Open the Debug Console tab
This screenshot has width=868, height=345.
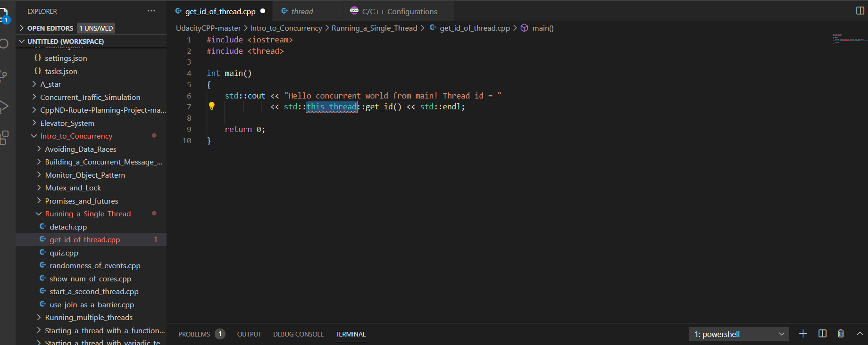298,334
